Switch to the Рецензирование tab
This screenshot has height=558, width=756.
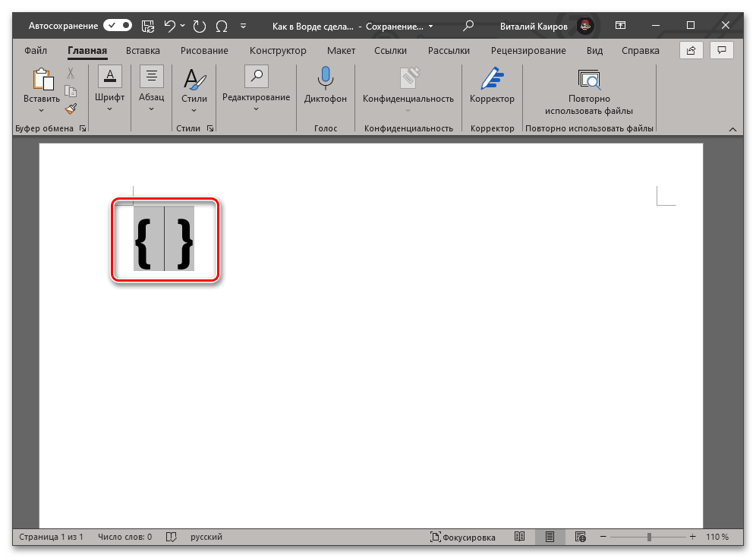coord(528,51)
